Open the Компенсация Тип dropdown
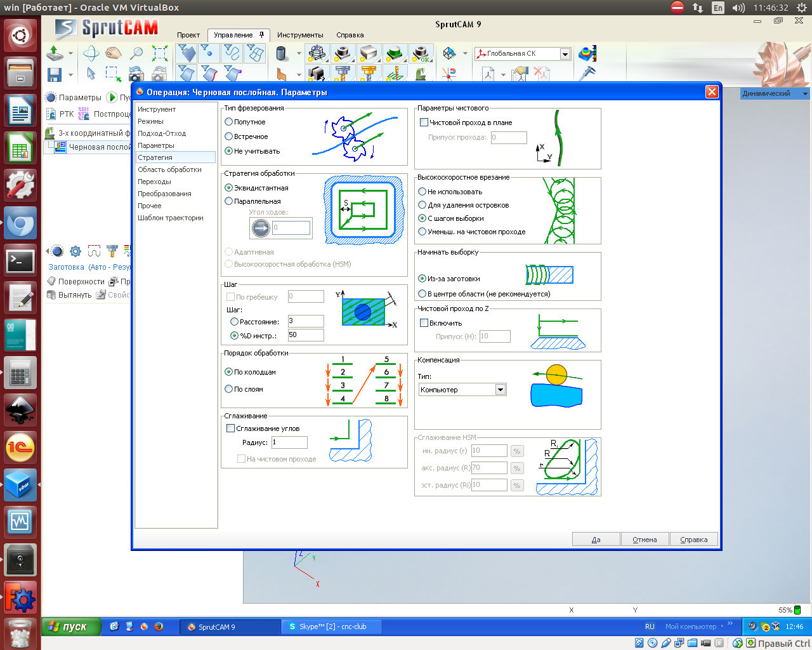 click(x=501, y=390)
